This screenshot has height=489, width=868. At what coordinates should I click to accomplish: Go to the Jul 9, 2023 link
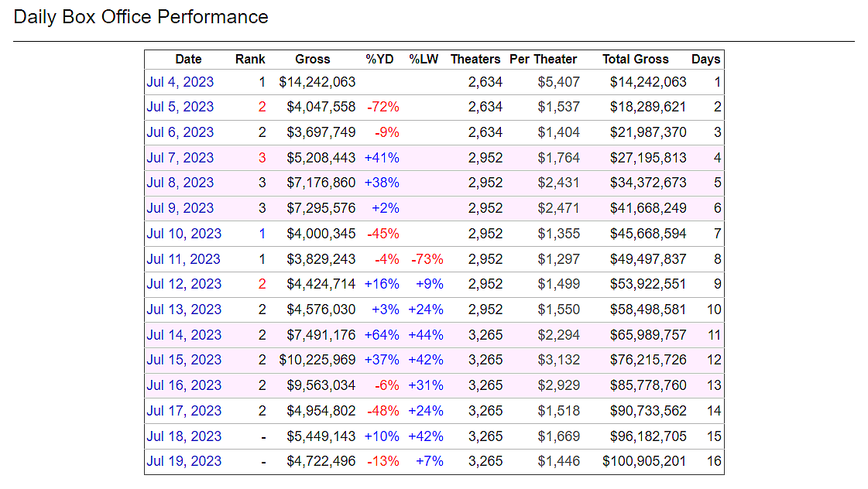pos(180,208)
